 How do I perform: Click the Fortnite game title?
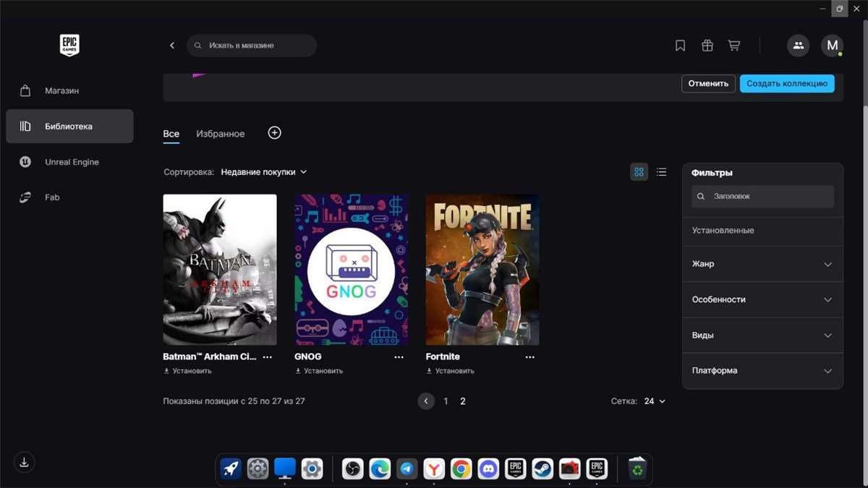click(x=443, y=357)
